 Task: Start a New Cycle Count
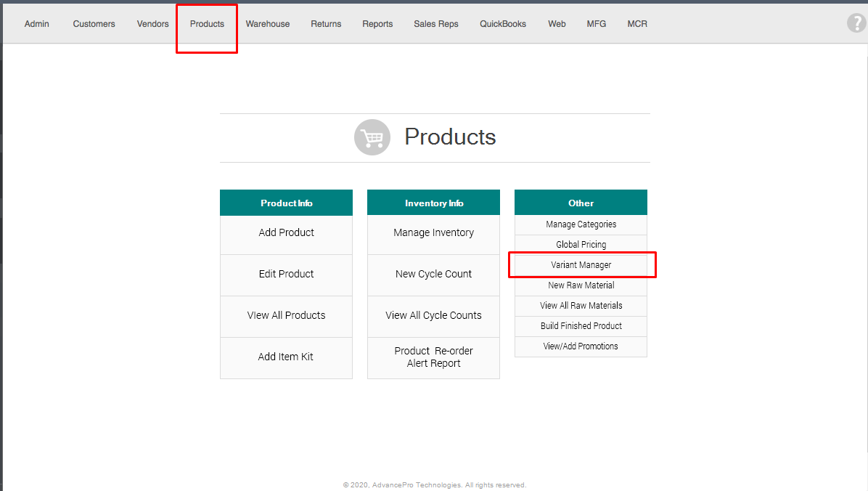[433, 275]
